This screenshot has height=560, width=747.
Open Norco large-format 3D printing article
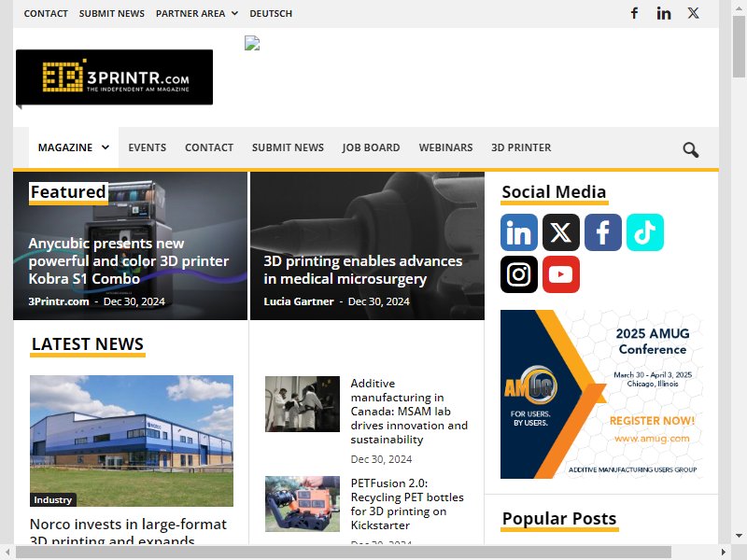tap(128, 532)
